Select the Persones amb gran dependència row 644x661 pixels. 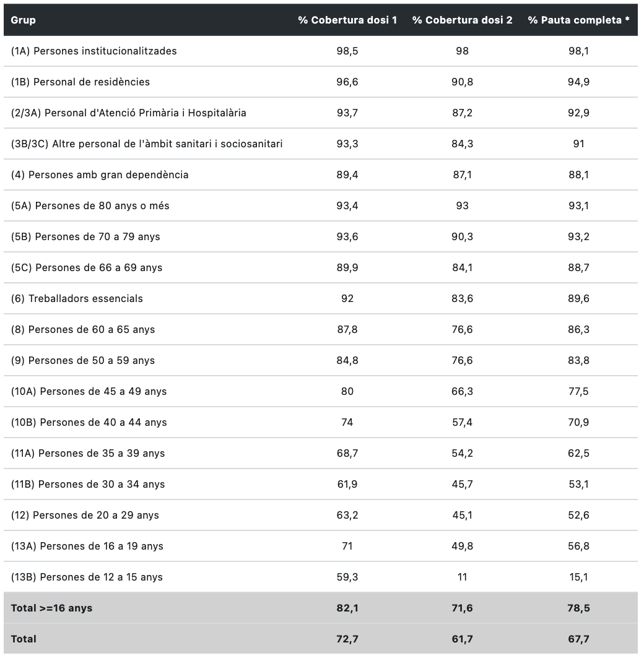(x=99, y=175)
